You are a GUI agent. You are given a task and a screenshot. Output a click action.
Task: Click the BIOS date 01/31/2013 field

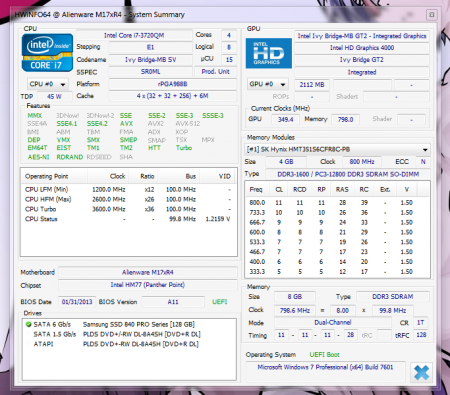coord(77,302)
